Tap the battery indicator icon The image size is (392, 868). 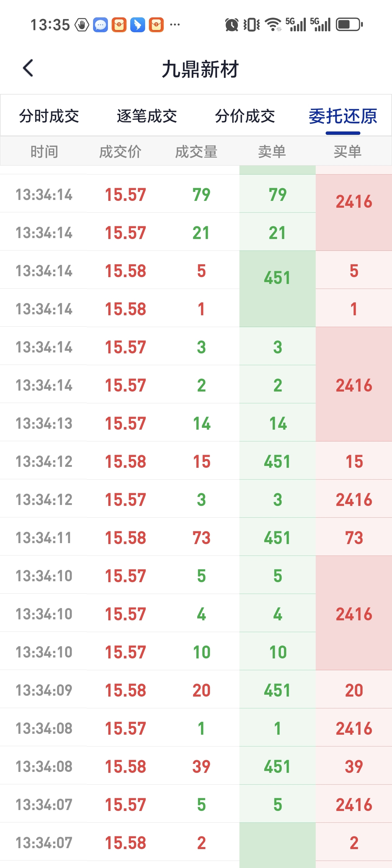click(349, 24)
